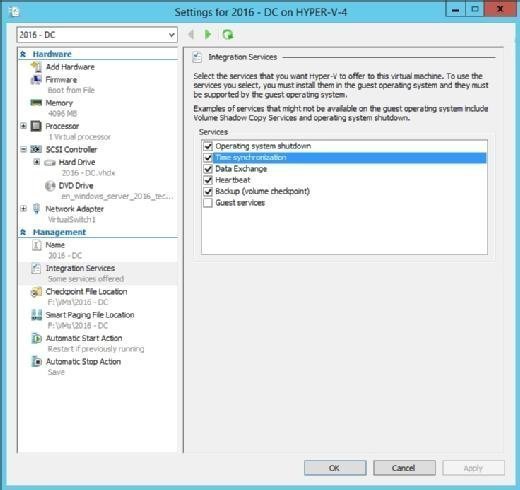Click the Integration Services header icon
Image resolution: width=520 pixels, height=490 pixels.
point(197,57)
